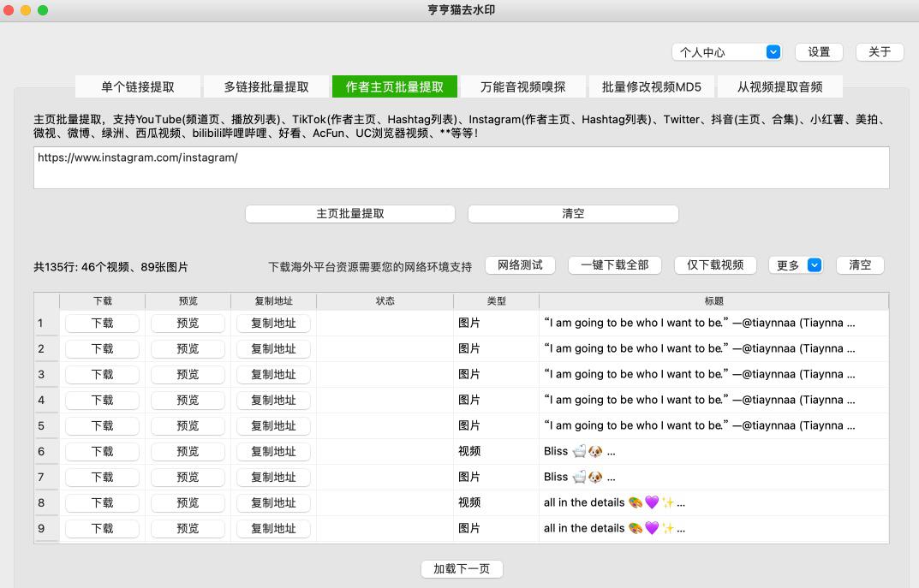Copy address of row 7
This screenshot has height=588, width=919.
click(x=273, y=478)
